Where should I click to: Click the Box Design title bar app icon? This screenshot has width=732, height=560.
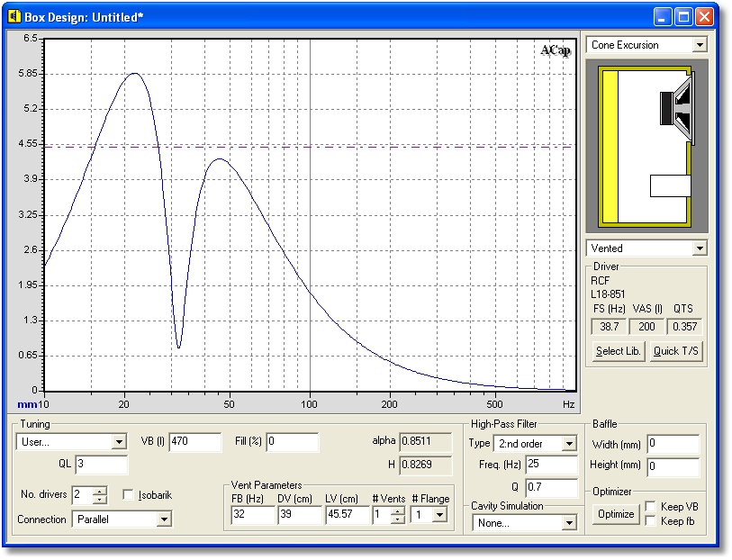[14, 17]
